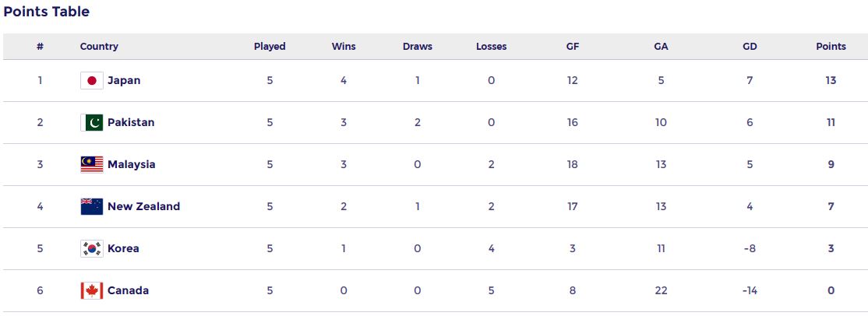Select the New Zealand country name
Viewport: 868px width, 316px height.
click(x=143, y=206)
